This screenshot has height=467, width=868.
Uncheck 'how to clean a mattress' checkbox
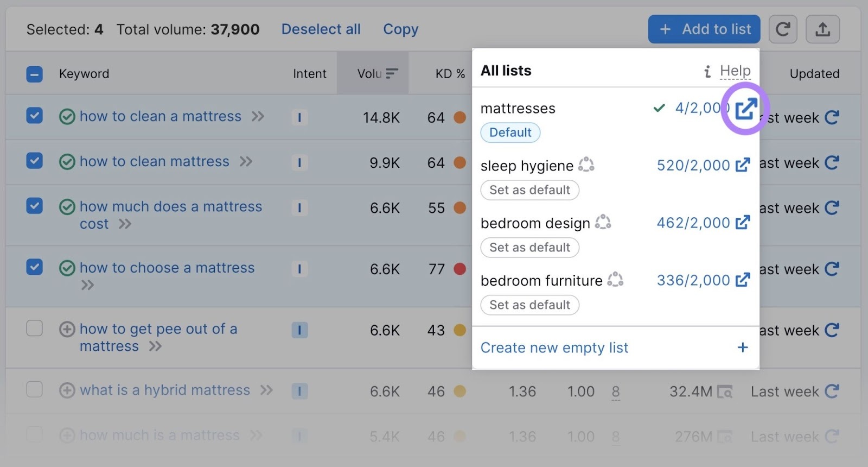pos(35,116)
